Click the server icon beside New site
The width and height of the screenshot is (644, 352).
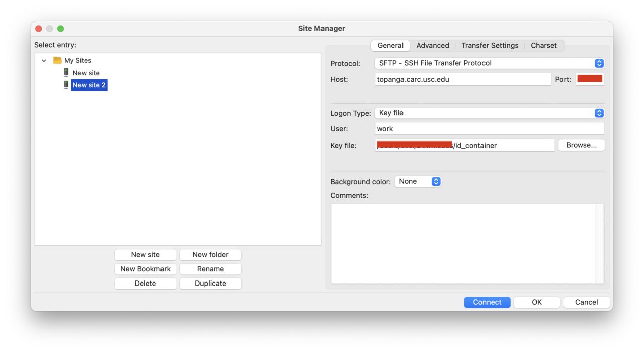[66, 73]
